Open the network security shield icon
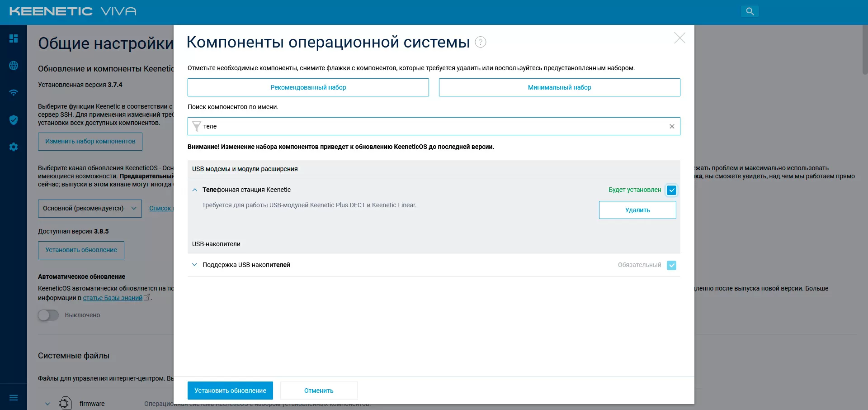Image resolution: width=868 pixels, height=410 pixels. [x=14, y=120]
